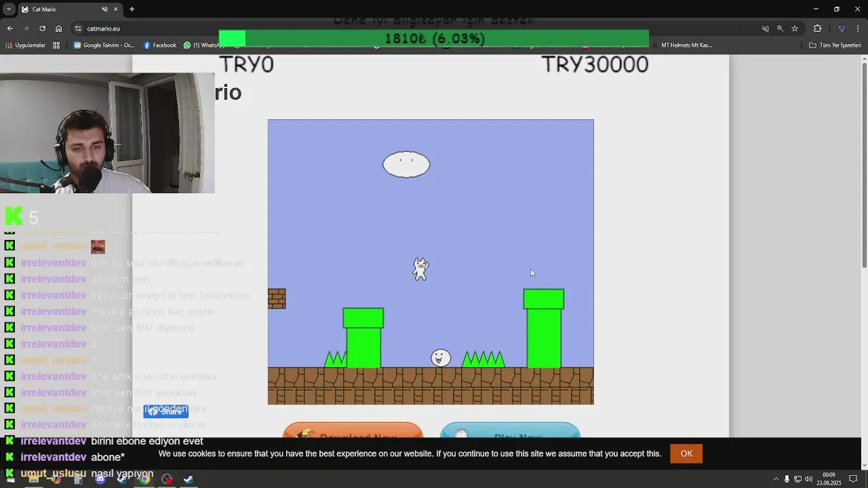Click the green donation progress bar
The image size is (868, 488).
[x=434, y=39]
